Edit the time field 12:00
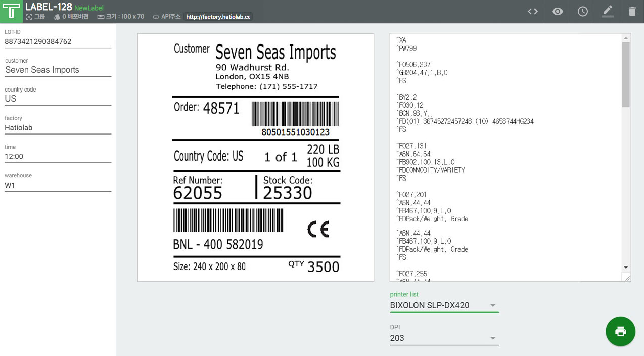The width and height of the screenshot is (644, 356). pyautogui.click(x=58, y=157)
